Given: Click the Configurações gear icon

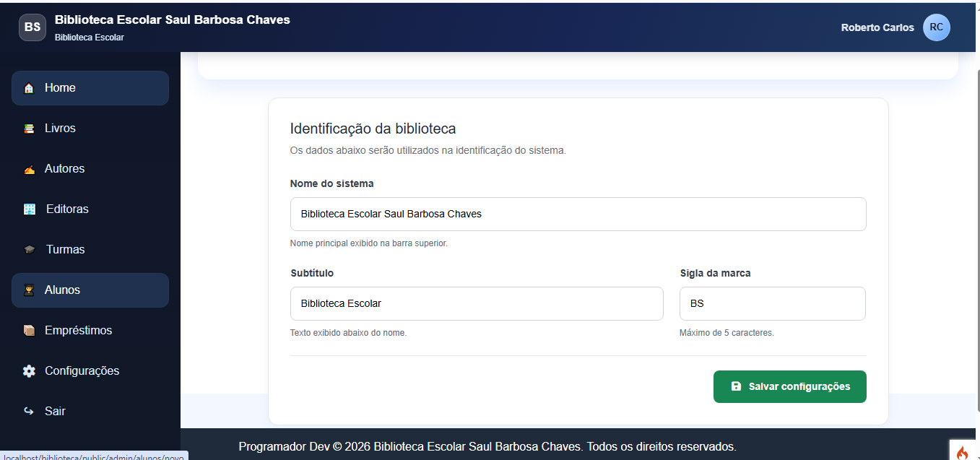Looking at the screenshot, I should coord(29,371).
